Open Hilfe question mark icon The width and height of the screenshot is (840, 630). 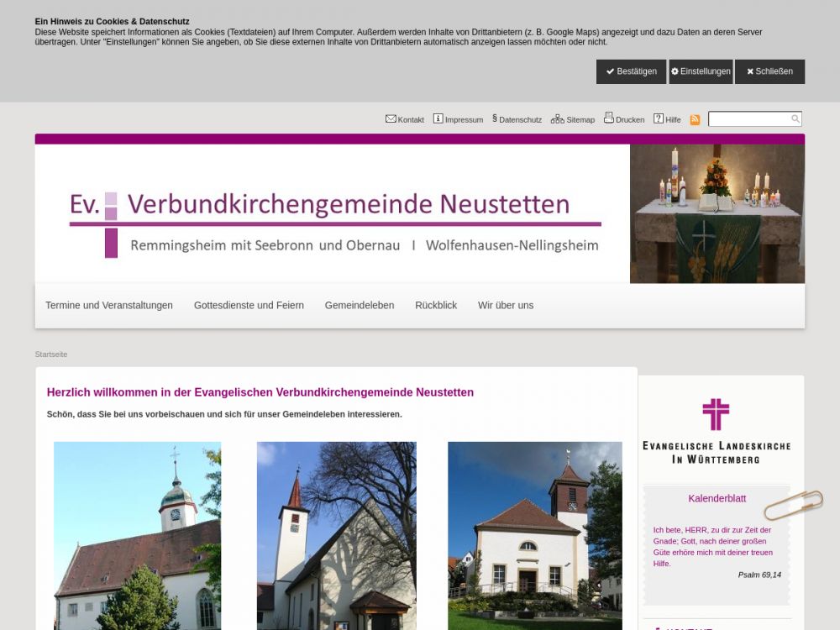[x=659, y=119]
